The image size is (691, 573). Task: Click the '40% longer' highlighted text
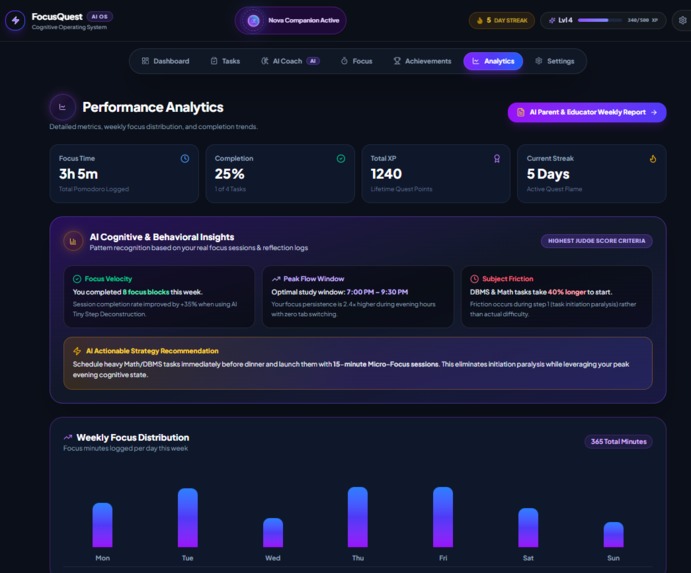pyautogui.click(x=567, y=292)
